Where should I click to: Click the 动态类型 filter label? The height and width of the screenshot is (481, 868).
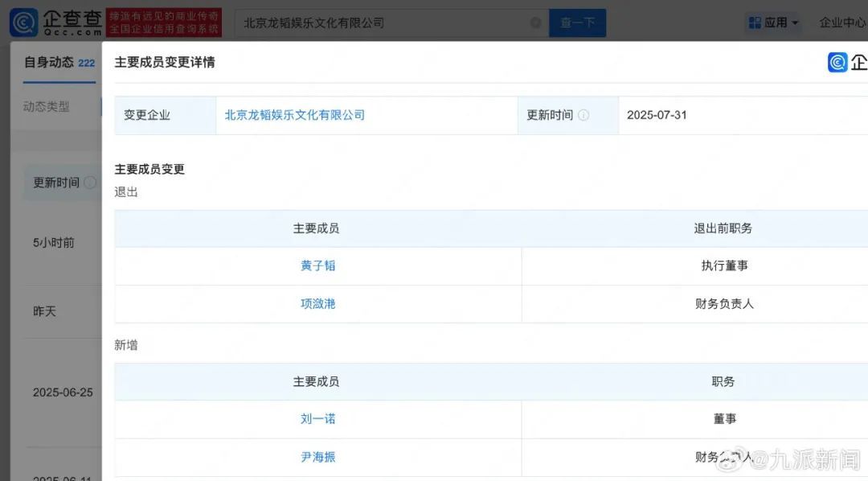click(46, 106)
